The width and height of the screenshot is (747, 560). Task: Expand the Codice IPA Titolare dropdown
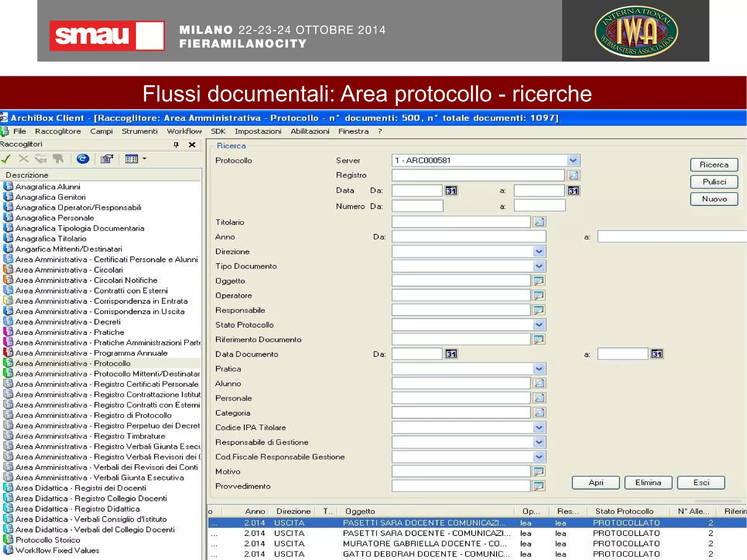539,427
